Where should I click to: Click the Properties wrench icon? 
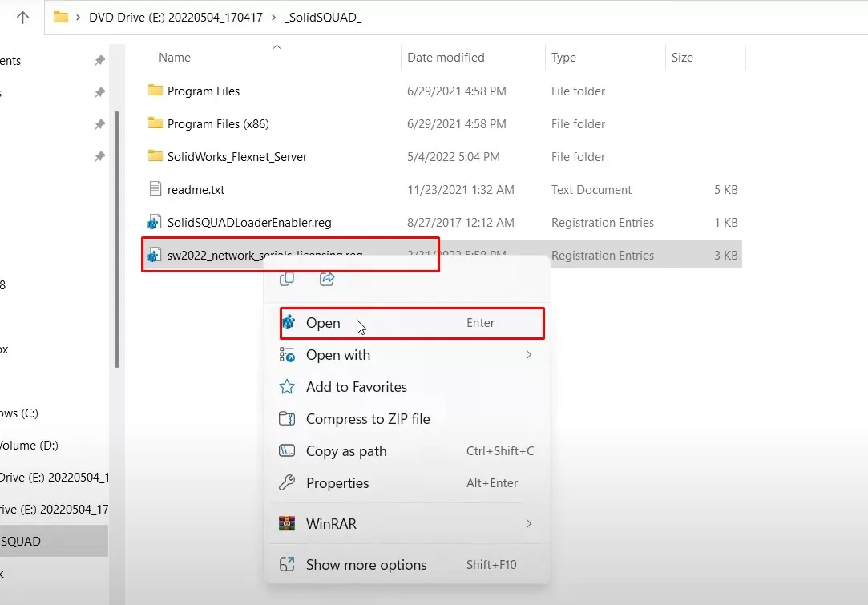tap(286, 483)
